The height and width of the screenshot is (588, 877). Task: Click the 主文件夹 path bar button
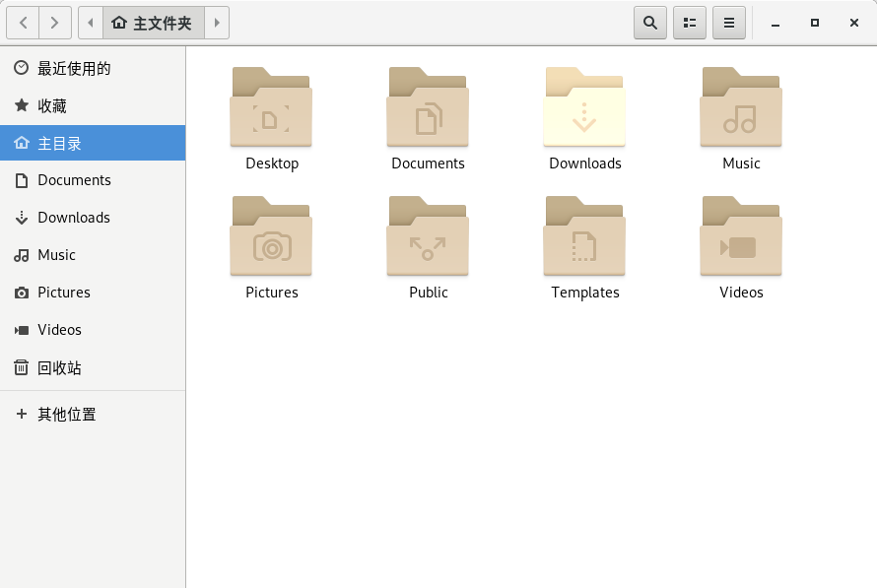[153, 23]
